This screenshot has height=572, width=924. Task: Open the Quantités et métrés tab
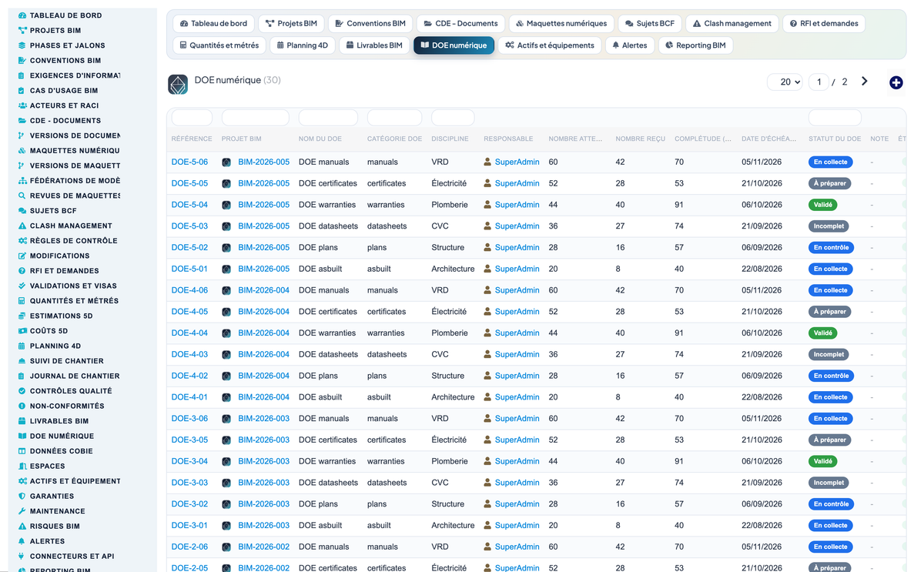click(219, 45)
